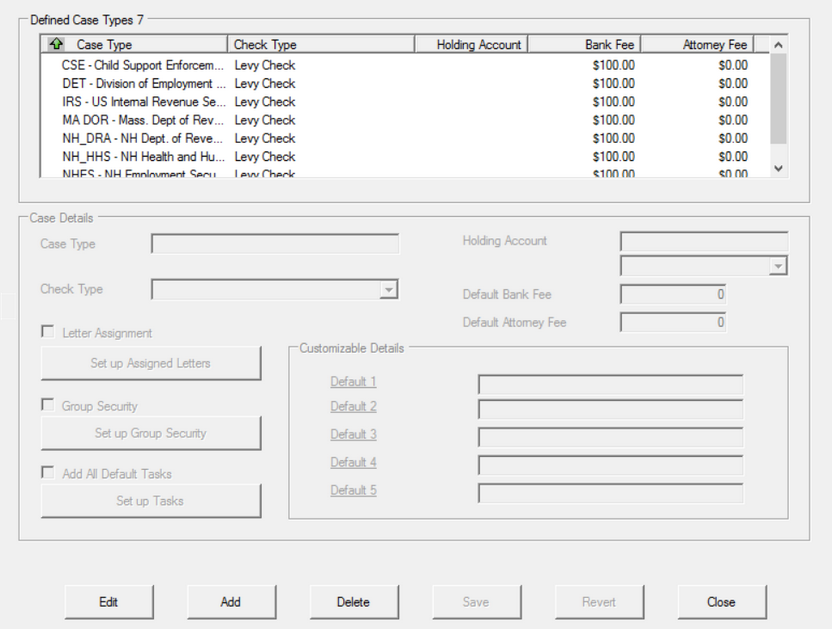This screenshot has height=629, width=832.
Task: Click the Default 5 link label
Action: [x=353, y=490]
